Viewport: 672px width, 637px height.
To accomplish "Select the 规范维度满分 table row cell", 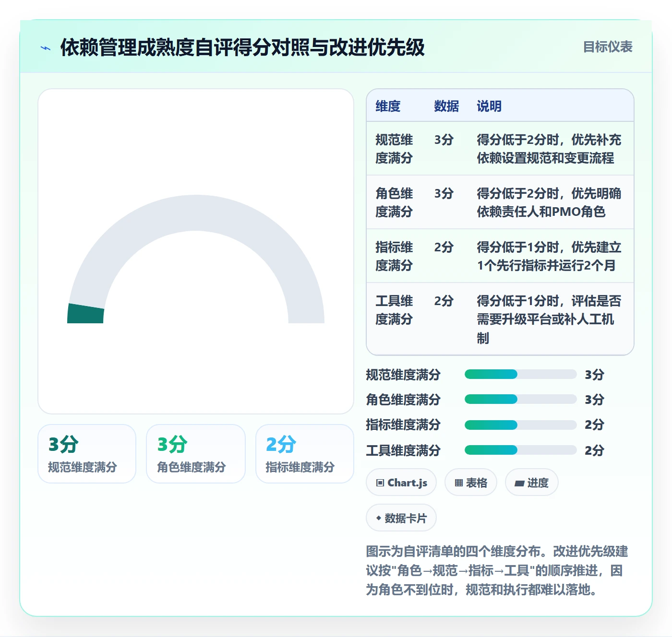I will point(394,149).
